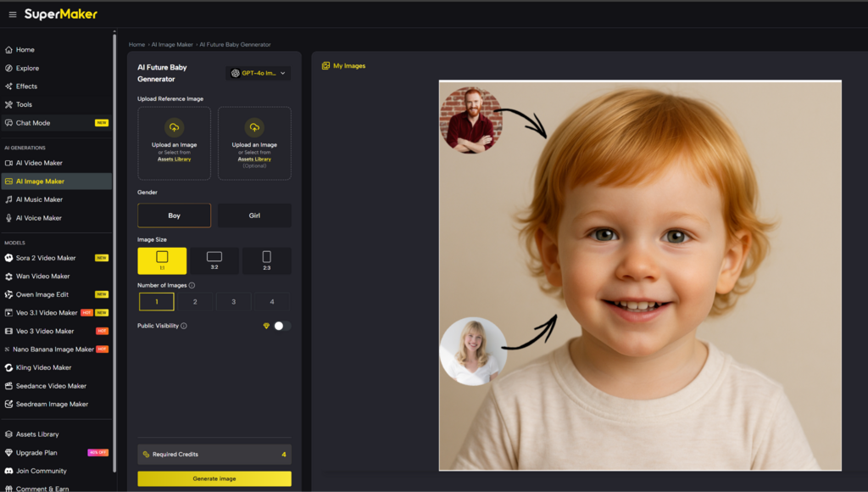Click the My Images panel icon
Screen dimensions: 868x492
(325, 64)
